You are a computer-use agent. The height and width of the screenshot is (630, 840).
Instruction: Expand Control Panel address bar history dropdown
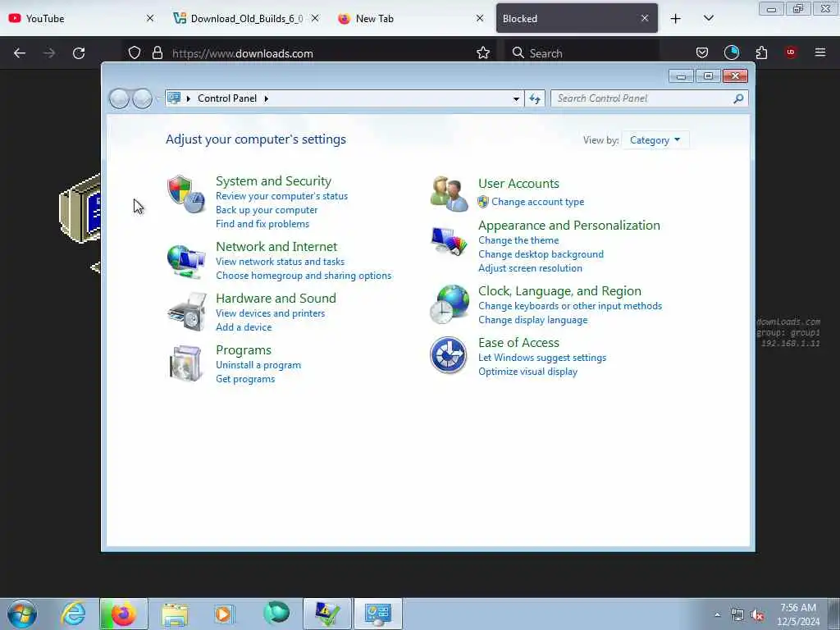[x=516, y=98]
